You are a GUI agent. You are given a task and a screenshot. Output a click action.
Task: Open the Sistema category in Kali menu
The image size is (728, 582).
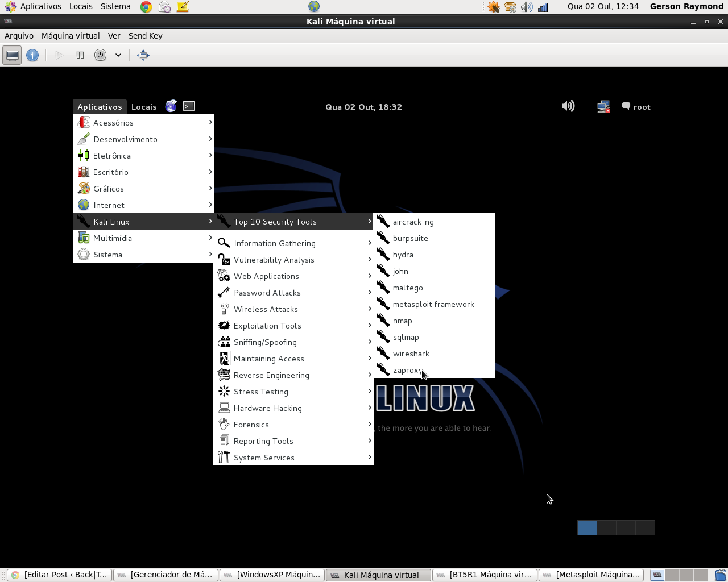[143, 255]
